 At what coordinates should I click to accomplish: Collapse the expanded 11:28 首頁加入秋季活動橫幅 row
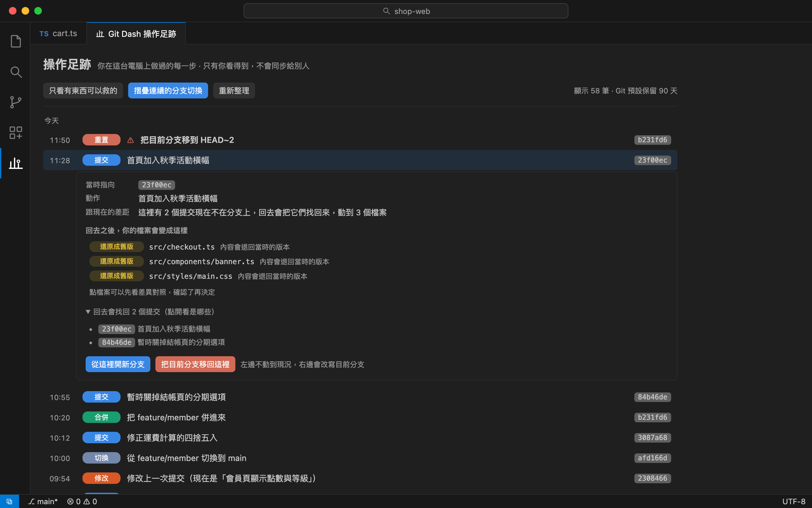click(360, 160)
